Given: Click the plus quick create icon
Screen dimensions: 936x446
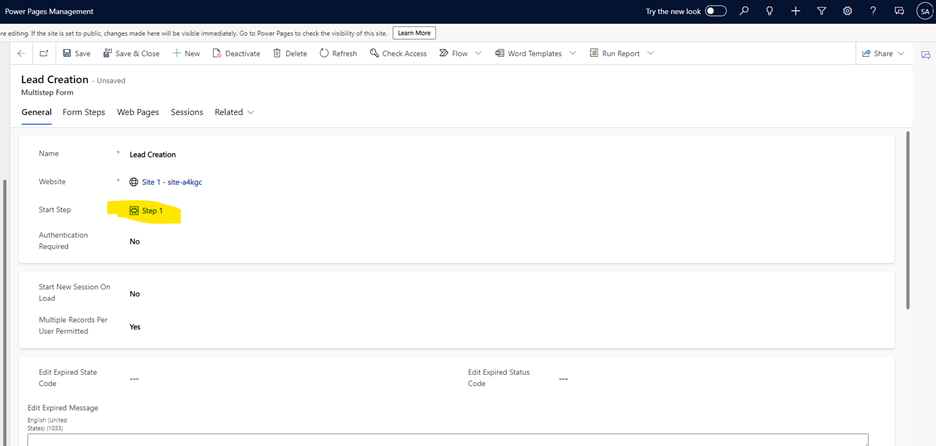Looking at the screenshot, I should tap(795, 11).
